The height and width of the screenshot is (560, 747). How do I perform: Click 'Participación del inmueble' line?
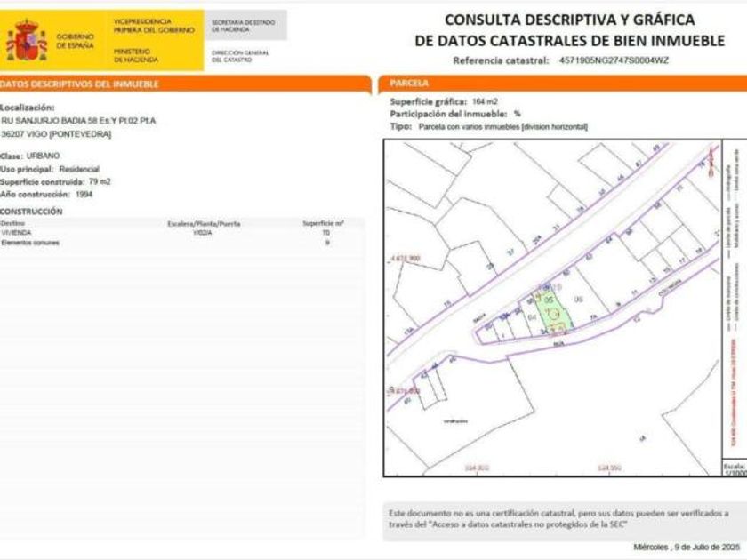pos(455,115)
